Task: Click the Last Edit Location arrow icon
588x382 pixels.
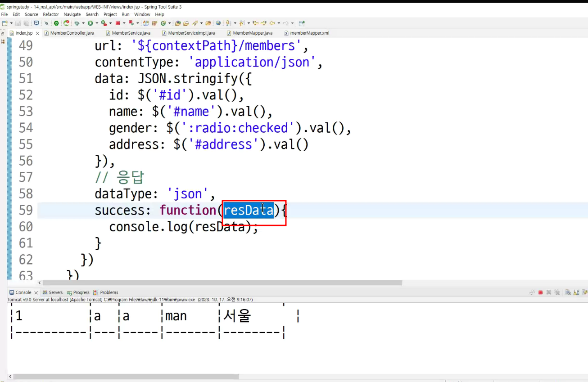Action: 255,23
